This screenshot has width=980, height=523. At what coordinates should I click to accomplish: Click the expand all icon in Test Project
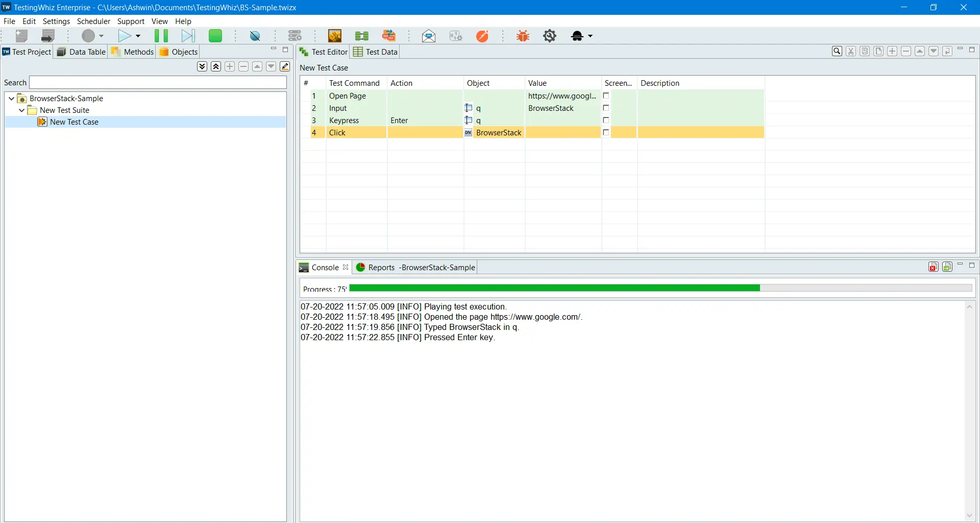[202, 67]
